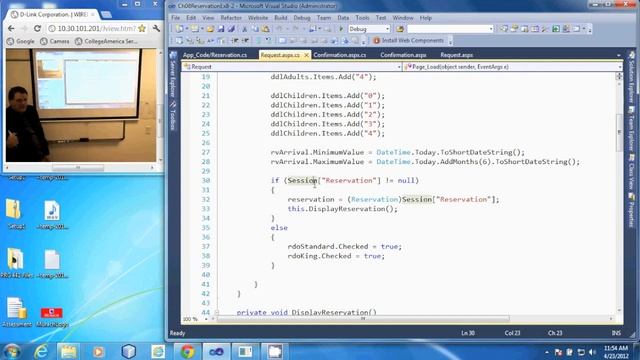Click the Chrome address bar
This screenshot has height=360, width=640.
coord(97,29)
